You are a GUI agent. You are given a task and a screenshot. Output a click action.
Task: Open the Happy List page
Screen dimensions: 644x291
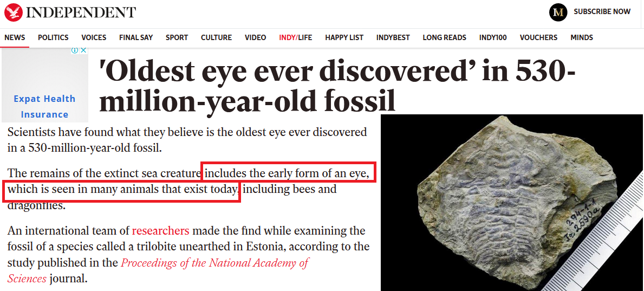coord(344,37)
